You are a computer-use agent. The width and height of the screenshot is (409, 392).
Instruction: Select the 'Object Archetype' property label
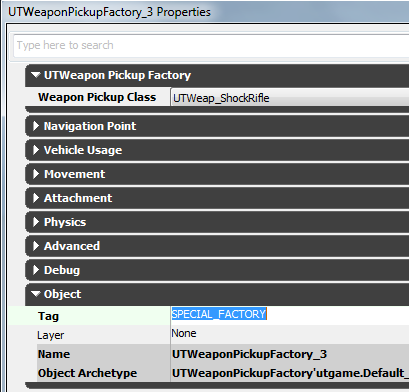[87, 373]
